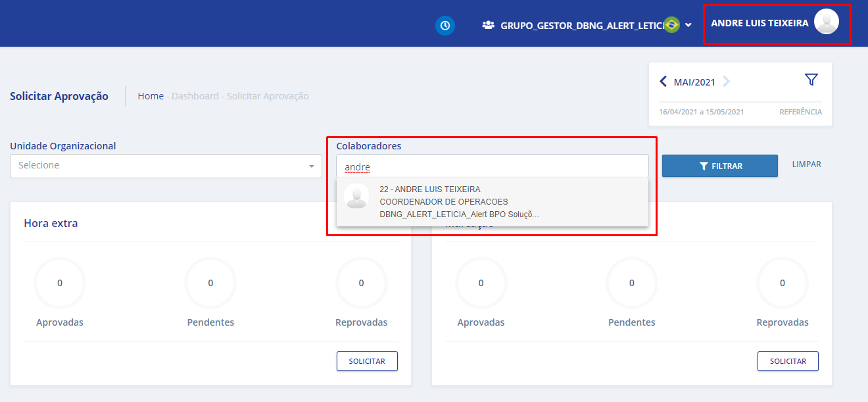Select the Brazil flag language icon

coord(671,25)
